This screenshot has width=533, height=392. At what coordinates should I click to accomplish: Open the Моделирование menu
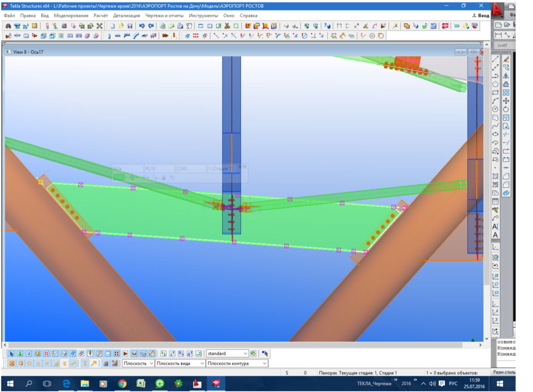pos(71,16)
